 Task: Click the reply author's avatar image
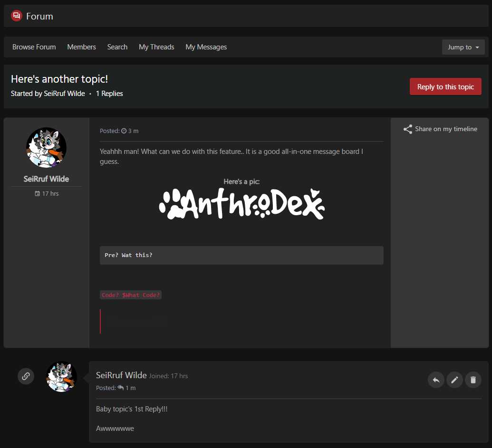coord(61,377)
